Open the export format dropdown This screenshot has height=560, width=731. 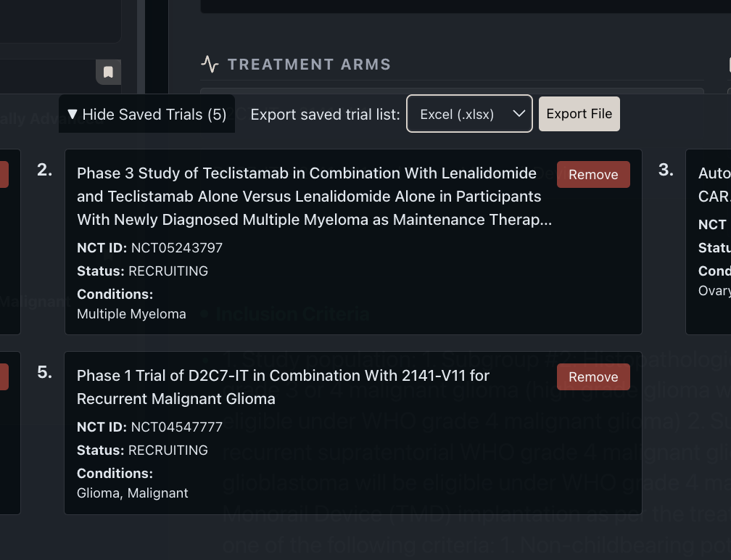point(468,114)
